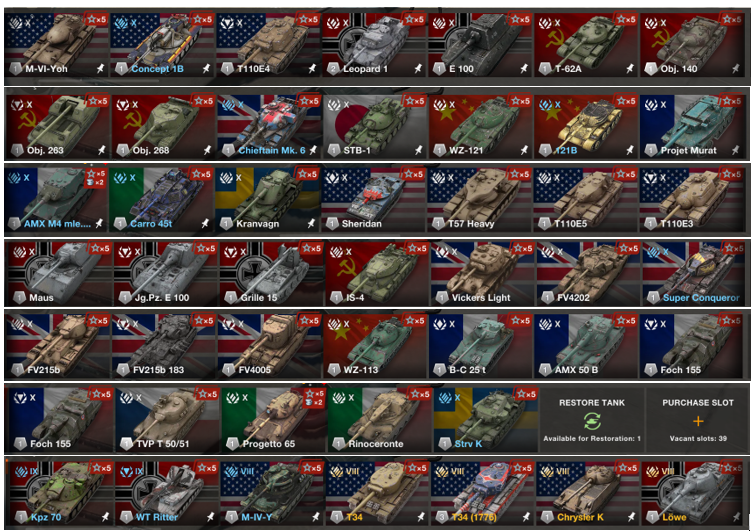Select the Löwe premium tank
Viewport: 753px width, 531px height.
pos(693,493)
